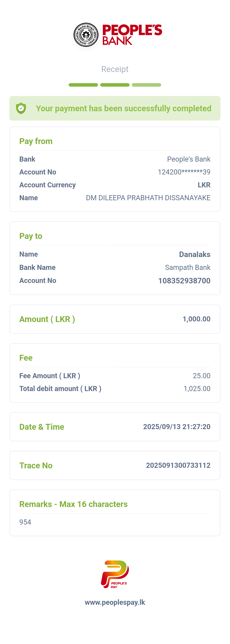Select the amount value 1,000.00
This screenshot has width=230, height=644.
point(196,319)
